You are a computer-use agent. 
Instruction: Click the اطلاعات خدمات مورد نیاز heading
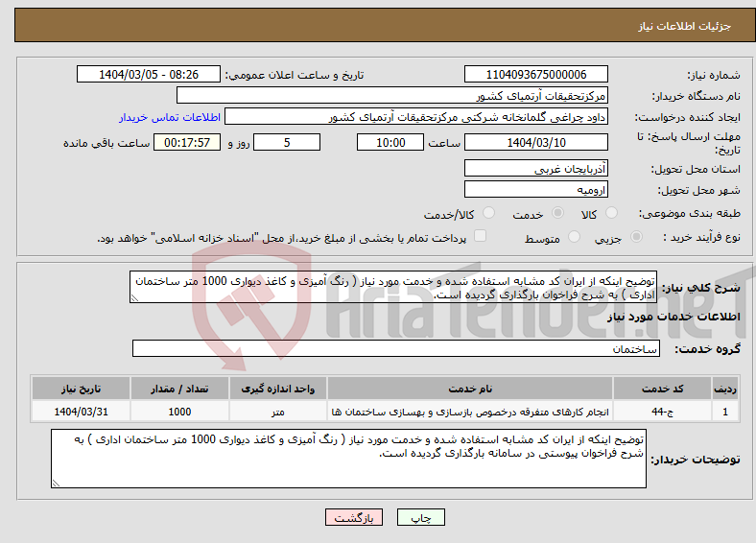point(673,317)
